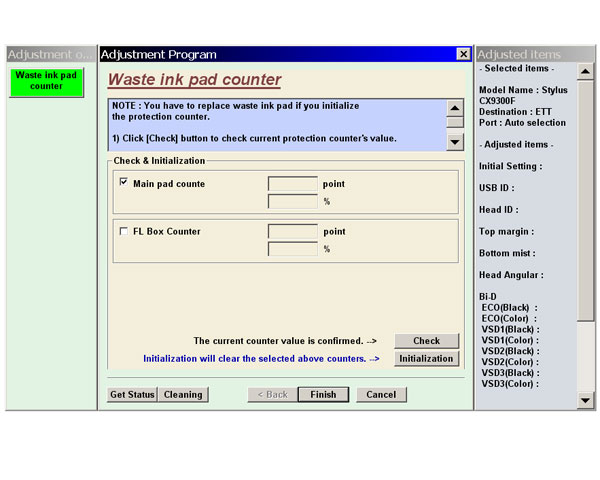
Task: Click Get Status button
Action: point(132,394)
